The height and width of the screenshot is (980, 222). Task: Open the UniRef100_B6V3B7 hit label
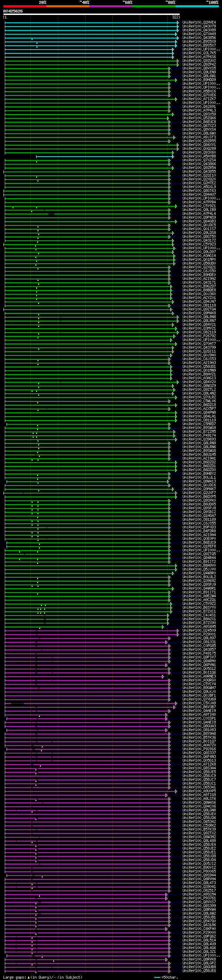[x=199, y=707]
